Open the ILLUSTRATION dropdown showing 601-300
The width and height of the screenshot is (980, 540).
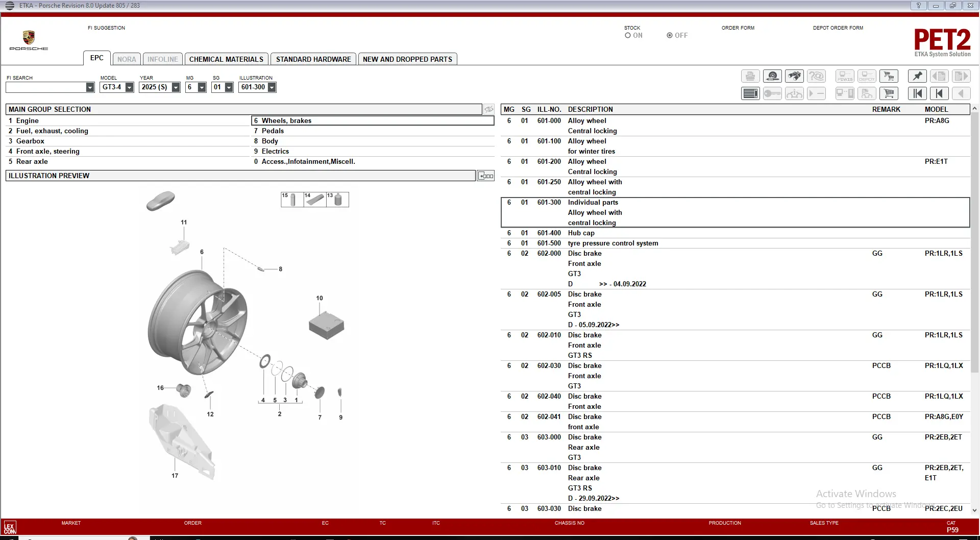click(x=272, y=88)
